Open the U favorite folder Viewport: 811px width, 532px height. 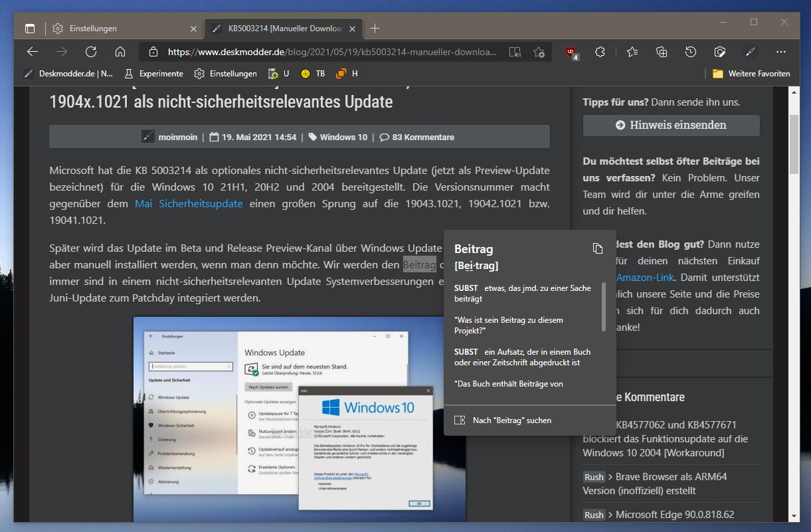pos(279,74)
